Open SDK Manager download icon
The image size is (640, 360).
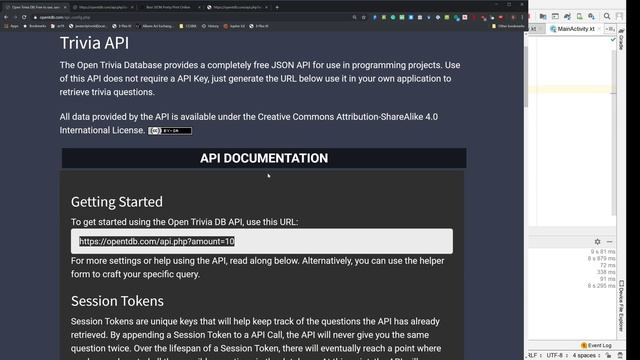(x=591, y=16)
